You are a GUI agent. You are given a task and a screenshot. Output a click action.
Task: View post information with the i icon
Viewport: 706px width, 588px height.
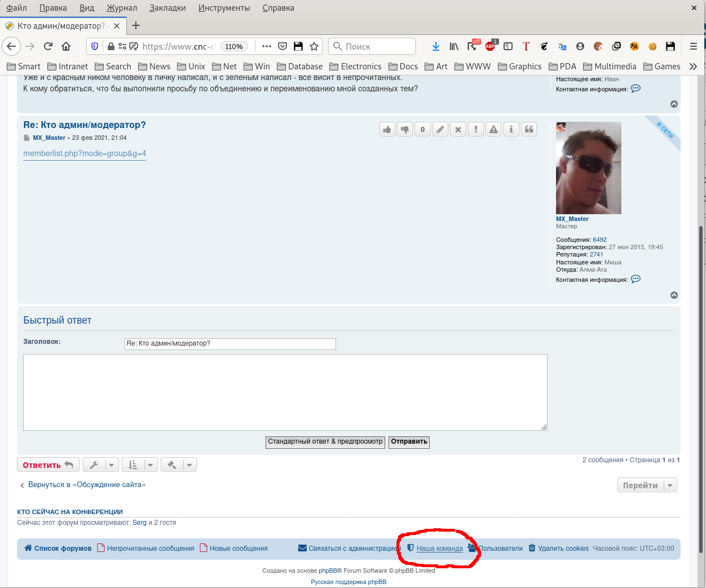click(x=511, y=129)
